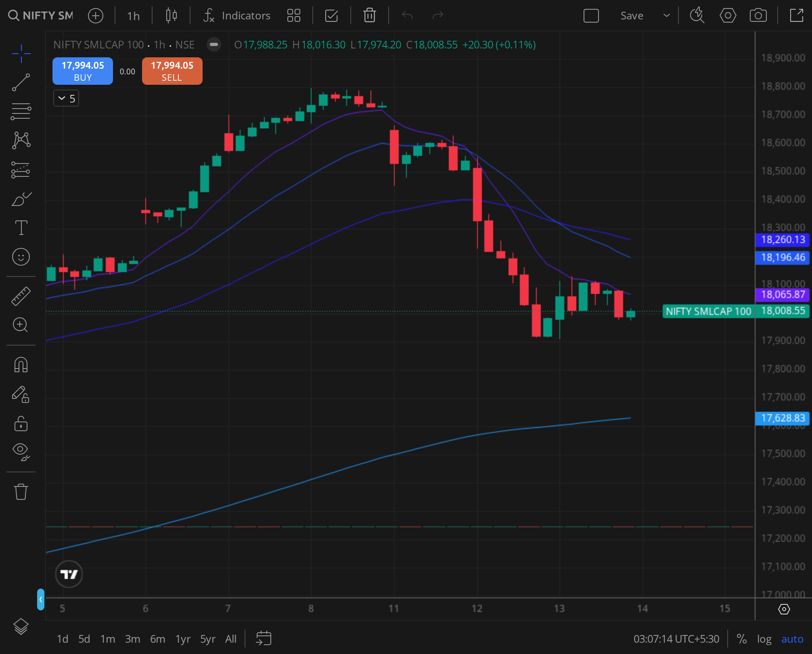The height and width of the screenshot is (654, 812).
Task: Open the Indicators dialog
Action: tap(236, 16)
